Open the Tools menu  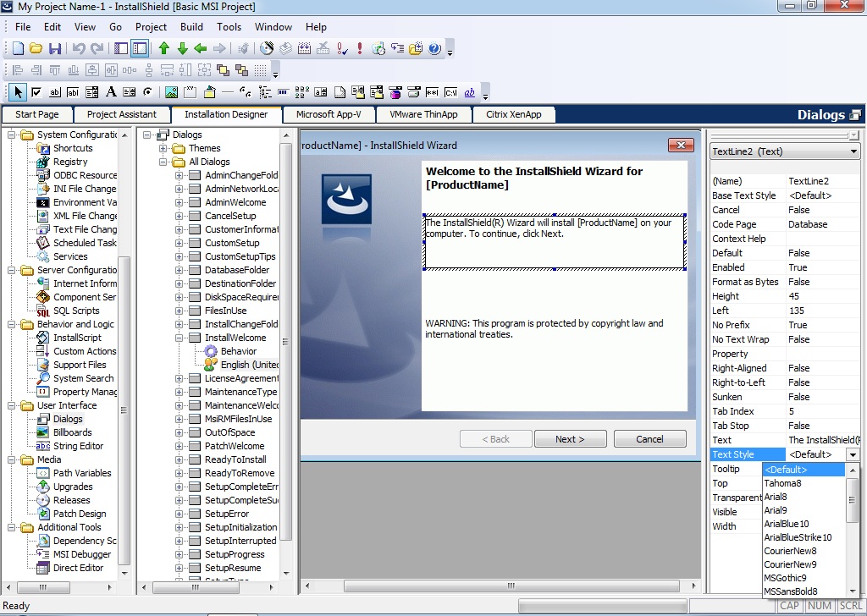pyautogui.click(x=229, y=26)
